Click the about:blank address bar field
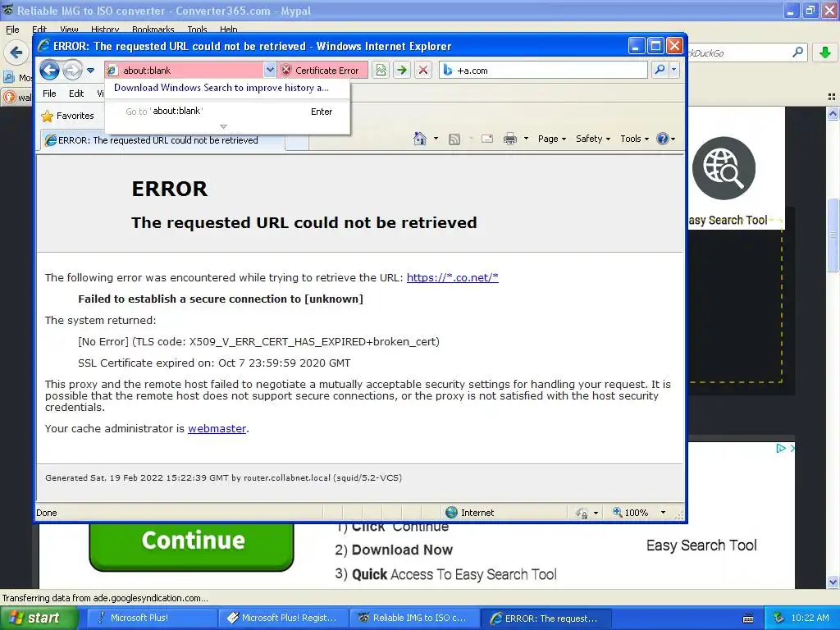The height and width of the screenshot is (630, 840). click(184, 71)
